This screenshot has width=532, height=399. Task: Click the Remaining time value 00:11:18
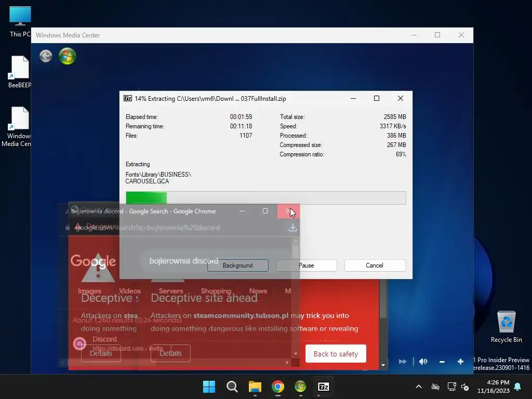coord(241,126)
